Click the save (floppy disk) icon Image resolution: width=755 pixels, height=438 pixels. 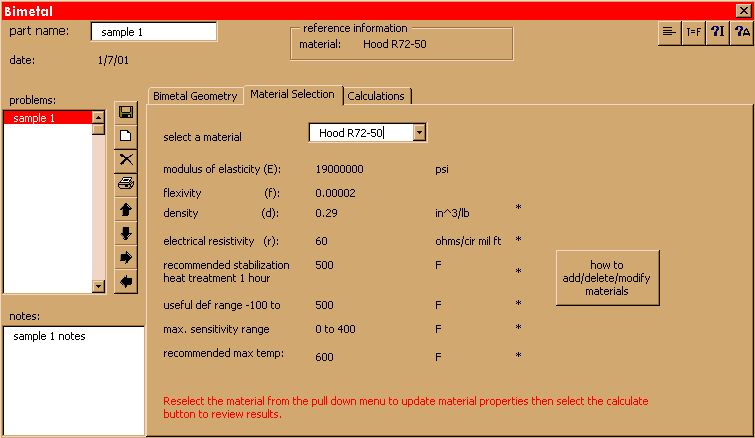126,112
